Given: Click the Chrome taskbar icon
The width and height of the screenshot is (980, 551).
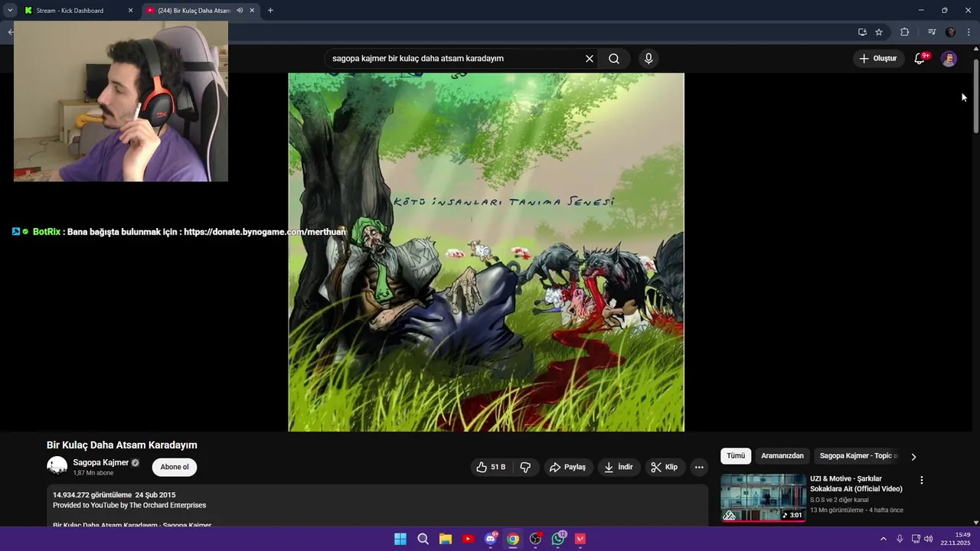Looking at the screenshot, I should pos(513,539).
